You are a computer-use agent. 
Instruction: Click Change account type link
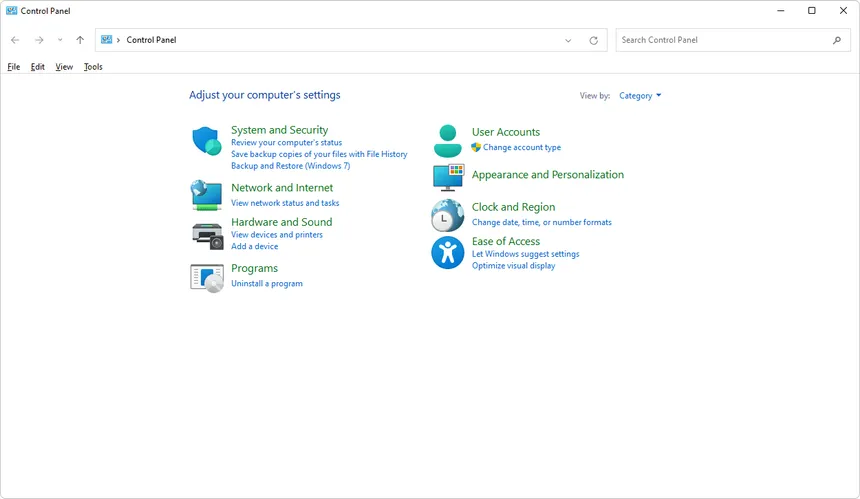coord(522,148)
